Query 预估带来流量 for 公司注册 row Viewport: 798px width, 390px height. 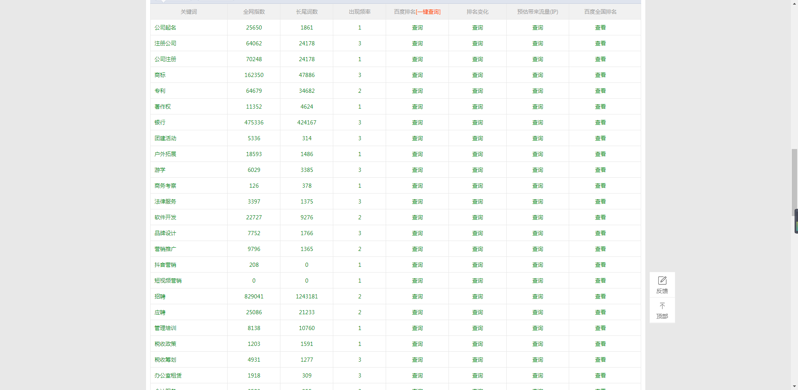537,59
